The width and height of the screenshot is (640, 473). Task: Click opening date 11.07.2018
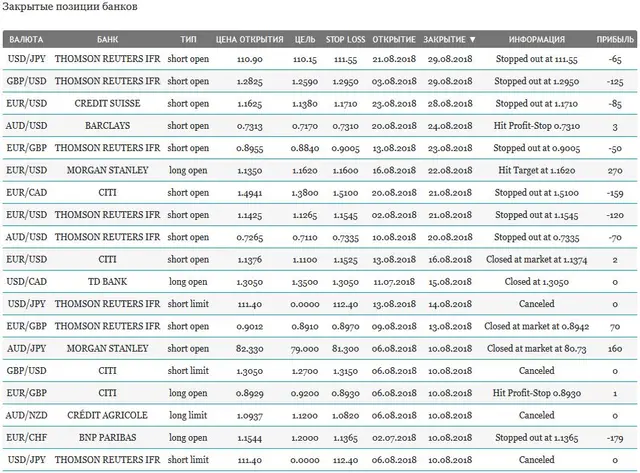[394, 282]
